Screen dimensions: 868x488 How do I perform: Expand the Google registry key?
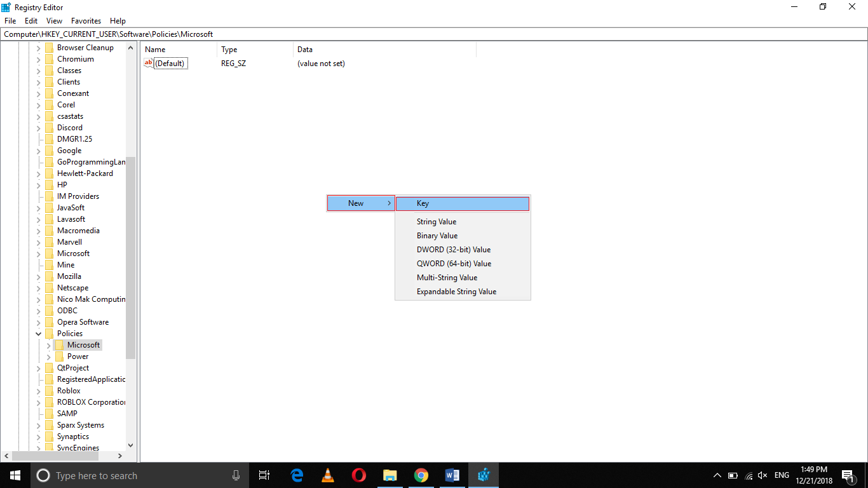click(x=38, y=151)
